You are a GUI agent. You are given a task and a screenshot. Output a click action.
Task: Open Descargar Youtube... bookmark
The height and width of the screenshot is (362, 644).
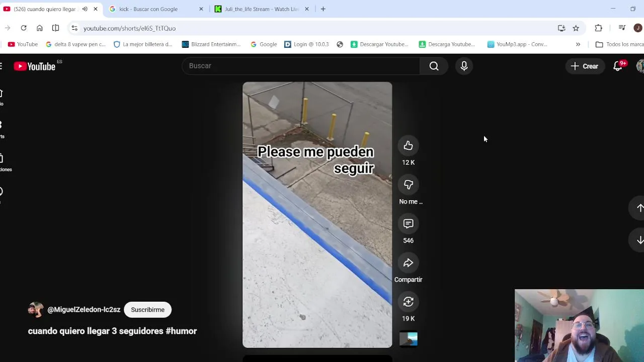click(380, 44)
